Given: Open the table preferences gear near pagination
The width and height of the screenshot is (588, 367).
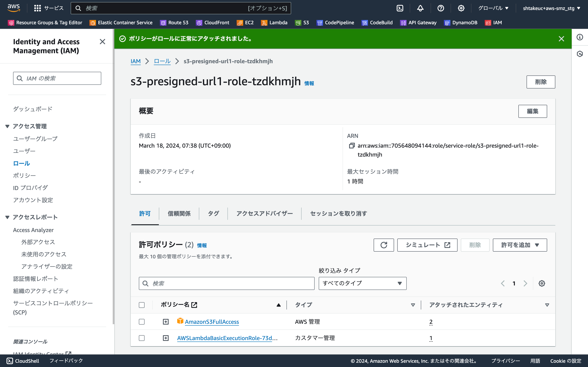Looking at the screenshot, I should [542, 283].
